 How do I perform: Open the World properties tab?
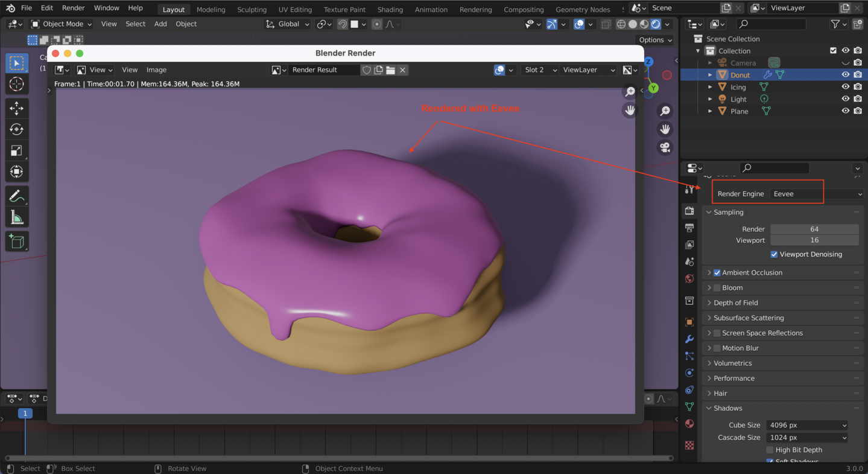point(689,278)
